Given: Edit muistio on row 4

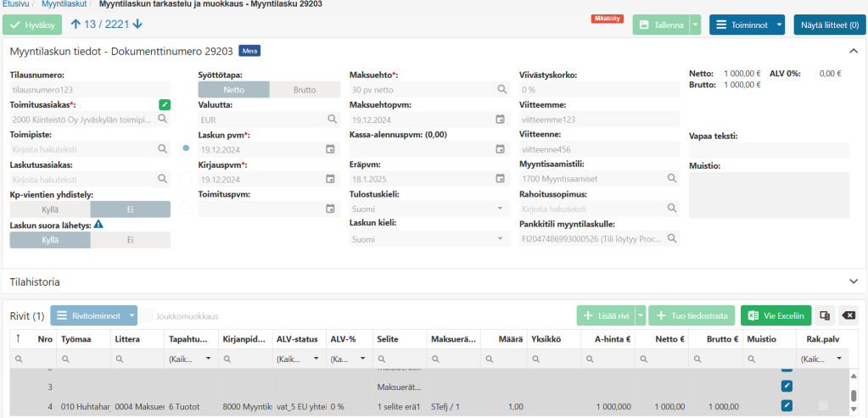Looking at the screenshot, I should click(x=787, y=406).
